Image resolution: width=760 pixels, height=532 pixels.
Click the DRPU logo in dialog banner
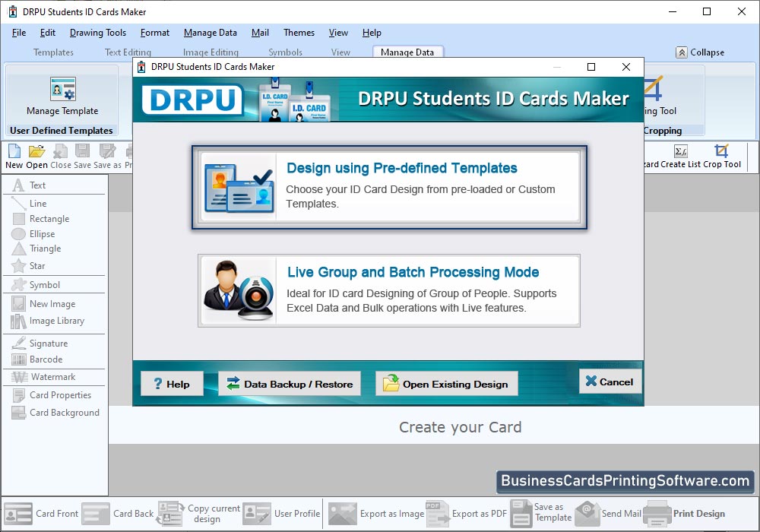(x=192, y=100)
